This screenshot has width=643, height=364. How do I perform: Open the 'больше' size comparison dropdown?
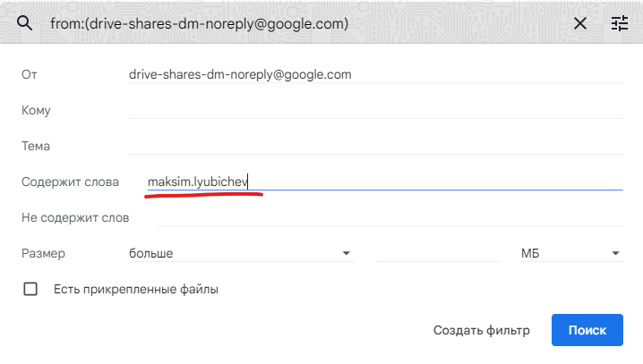tap(241, 253)
